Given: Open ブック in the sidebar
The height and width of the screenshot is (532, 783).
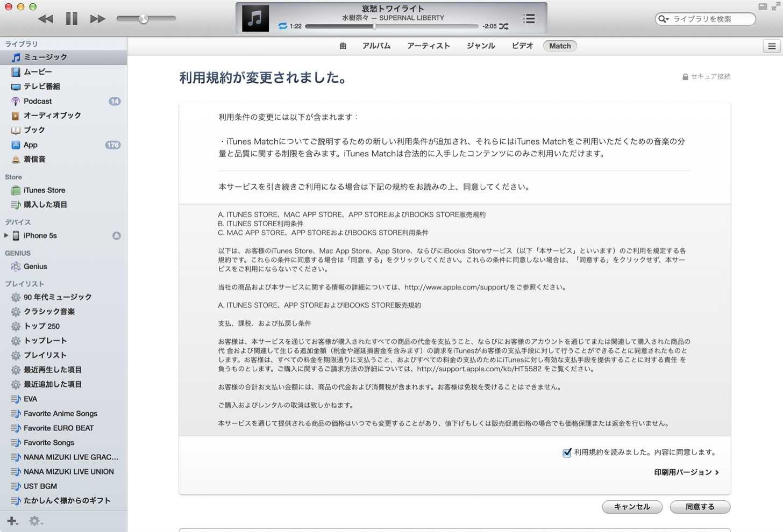Looking at the screenshot, I should 63,130.
